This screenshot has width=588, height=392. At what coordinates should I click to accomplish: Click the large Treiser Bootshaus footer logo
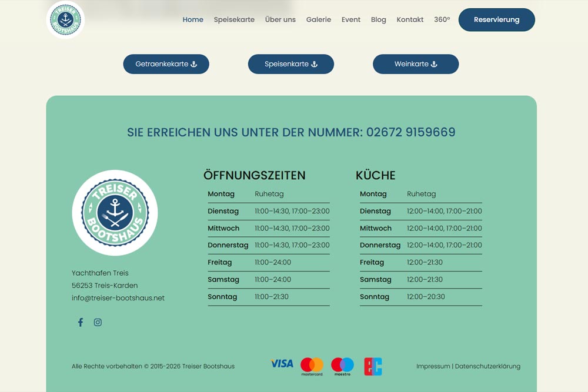tap(115, 213)
